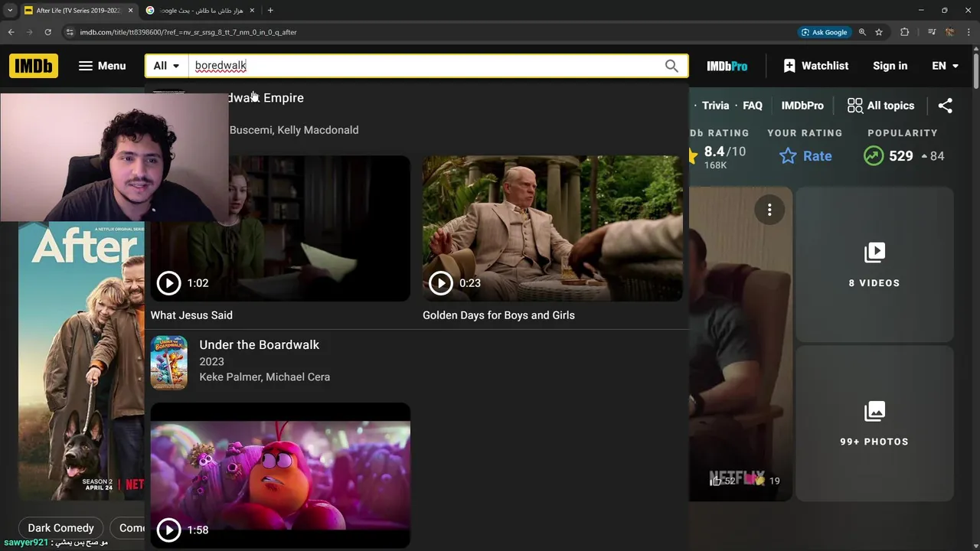Open the IMDbPro link in header

727,66
